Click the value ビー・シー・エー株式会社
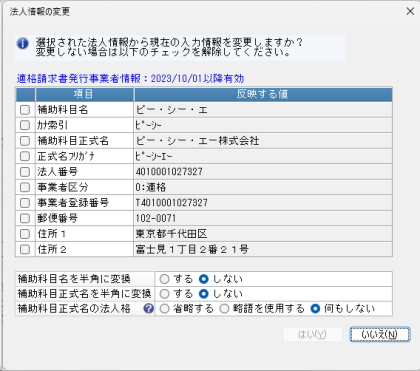This screenshot has width=420, height=371. pyautogui.click(x=197, y=141)
